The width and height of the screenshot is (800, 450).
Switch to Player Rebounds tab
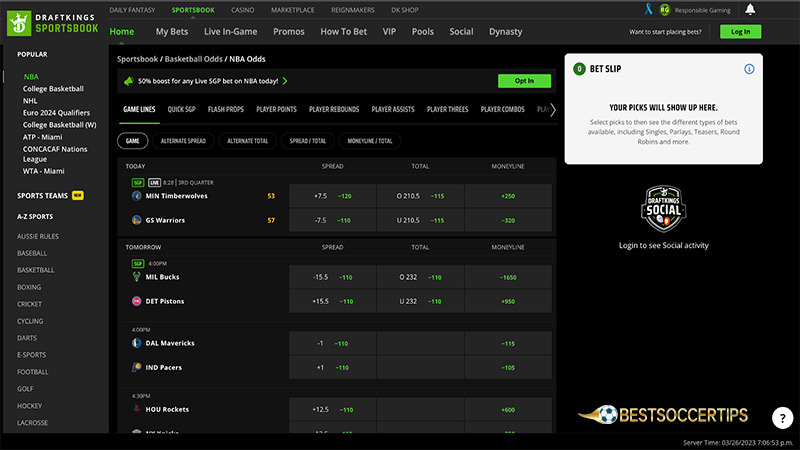[334, 109]
